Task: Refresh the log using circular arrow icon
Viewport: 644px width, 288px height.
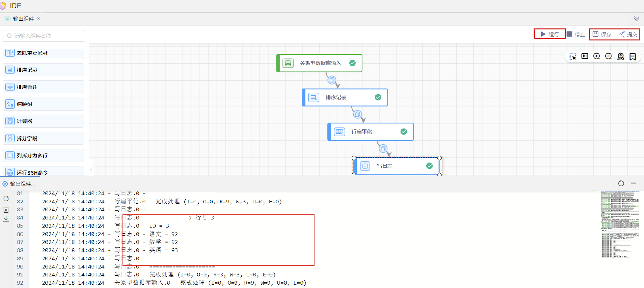Action: click(x=6, y=199)
